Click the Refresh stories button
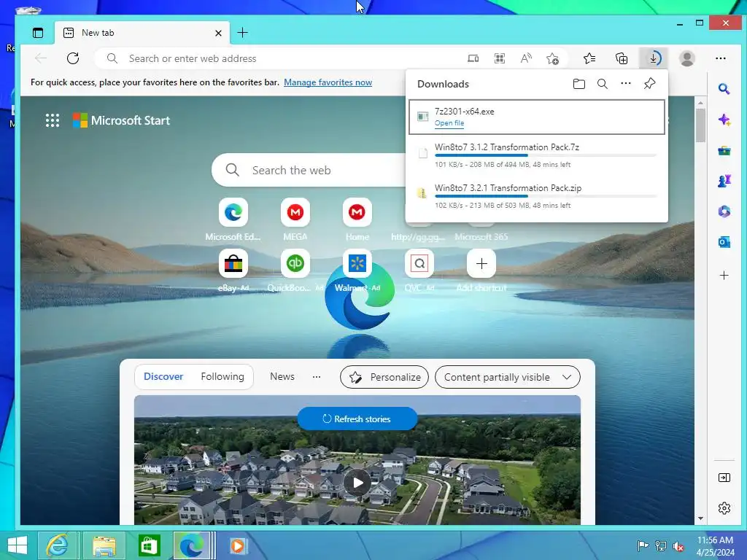 pyautogui.click(x=357, y=419)
